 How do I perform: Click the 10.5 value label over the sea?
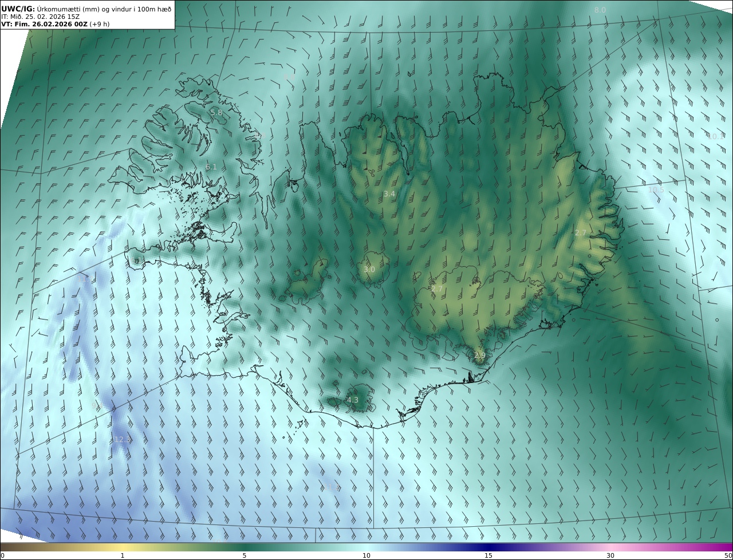pos(656,190)
